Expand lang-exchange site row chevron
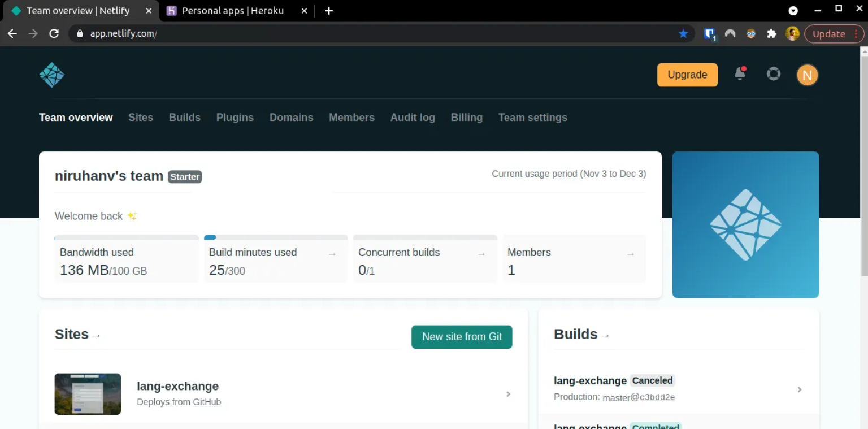The height and width of the screenshot is (429, 868). (x=508, y=394)
